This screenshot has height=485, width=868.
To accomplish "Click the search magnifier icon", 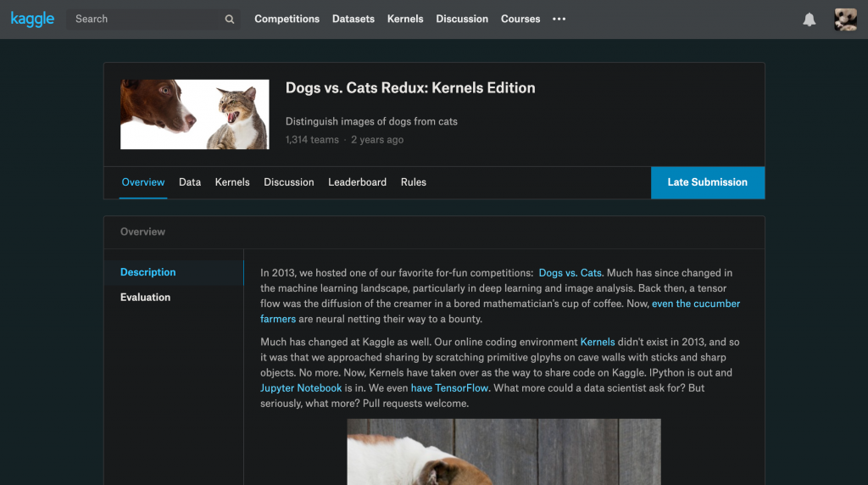I will (x=229, y=20).
